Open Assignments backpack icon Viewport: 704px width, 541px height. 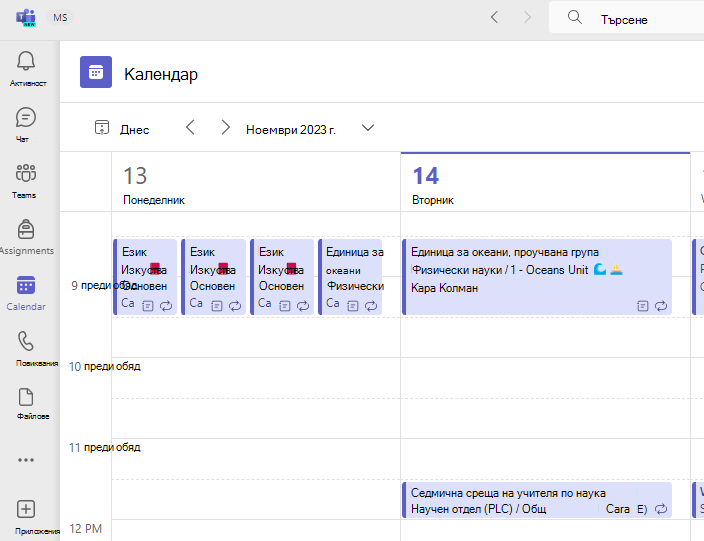coord(26,229)
